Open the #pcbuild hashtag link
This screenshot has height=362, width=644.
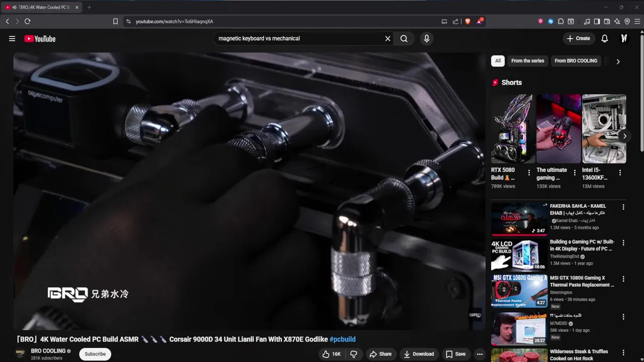tap(343, 339)
